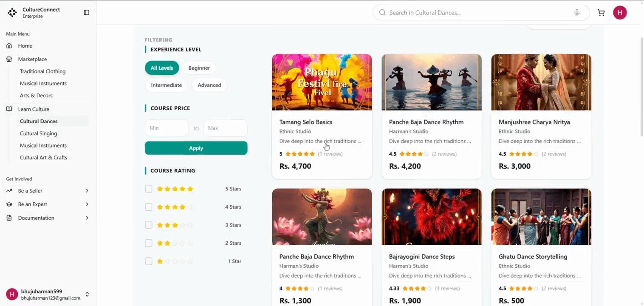The image size is (644, 306).
Task: Open Traditional Clothing in Marketplace
Action: tap(43, 71)
